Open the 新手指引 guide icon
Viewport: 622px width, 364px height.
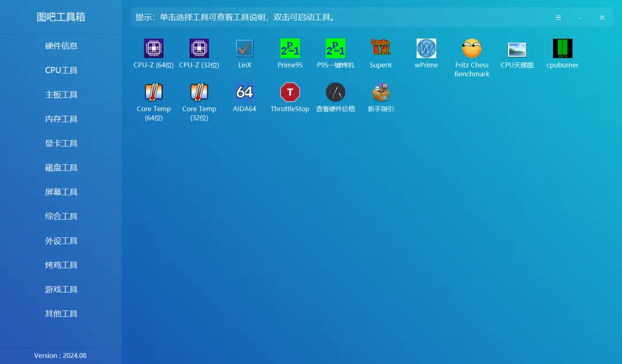coord(381,92)
